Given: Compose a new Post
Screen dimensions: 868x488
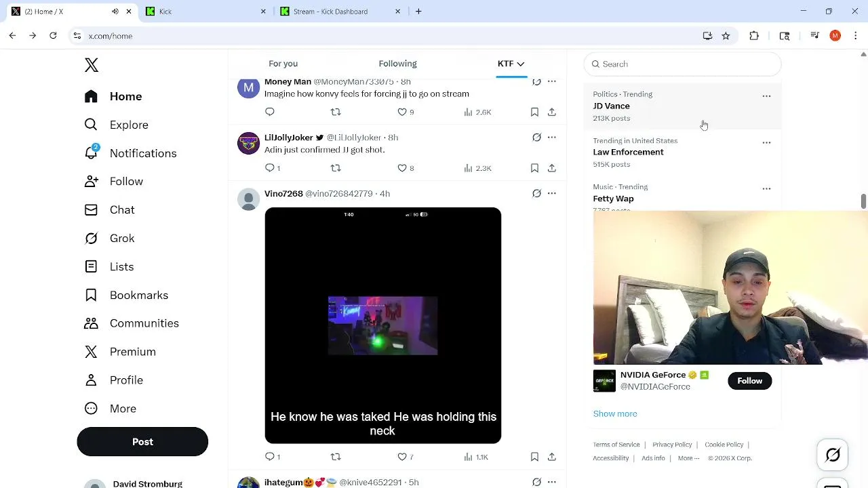Looking at the screenshot, I should click(142, 442).
